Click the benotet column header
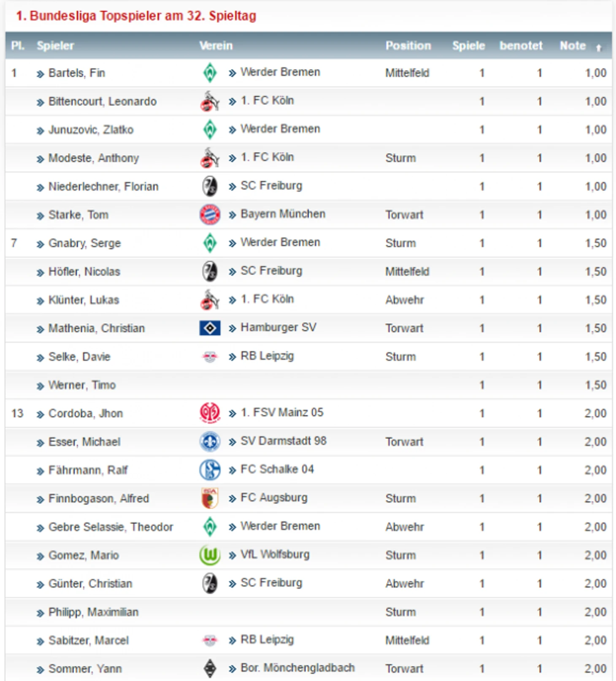The height and width of the screenshot is (681, 616). click(521, 46)
